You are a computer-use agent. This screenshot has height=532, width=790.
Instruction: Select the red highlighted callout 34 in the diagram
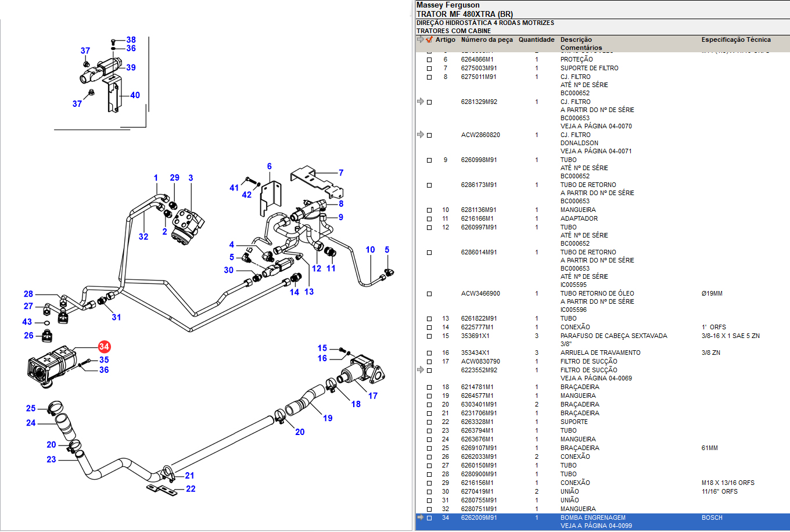(x=104, y=347)
